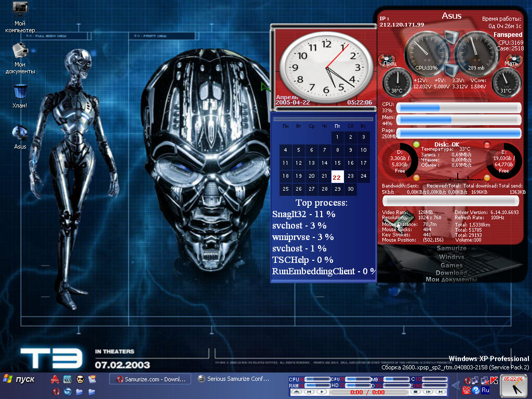The image size is (532, 399).
Task: Select date 30 in the calendar
Action: point(351,189)
